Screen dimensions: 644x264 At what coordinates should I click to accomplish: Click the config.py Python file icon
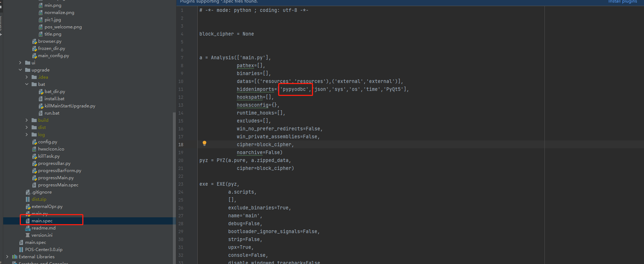click(34, 142)
